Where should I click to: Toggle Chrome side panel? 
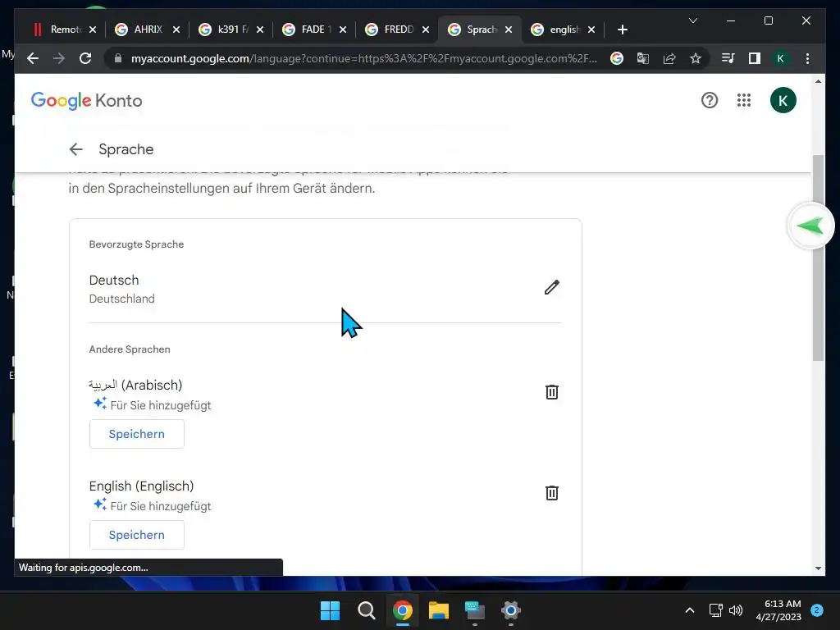point(755,58)
